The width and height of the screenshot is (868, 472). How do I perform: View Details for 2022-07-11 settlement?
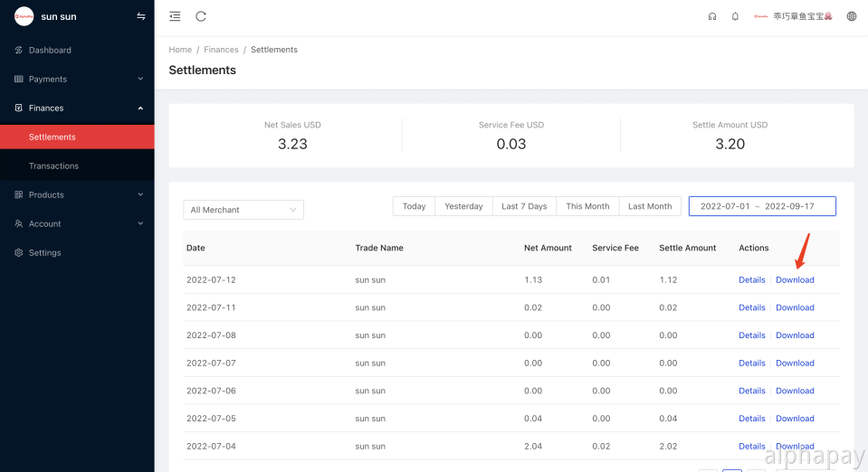(751, 307)
